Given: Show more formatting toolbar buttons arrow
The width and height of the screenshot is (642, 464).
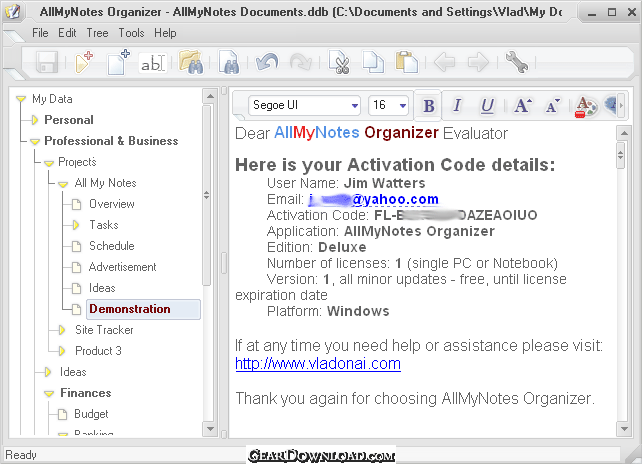Looking at the screenshot, I should (621, 106).
